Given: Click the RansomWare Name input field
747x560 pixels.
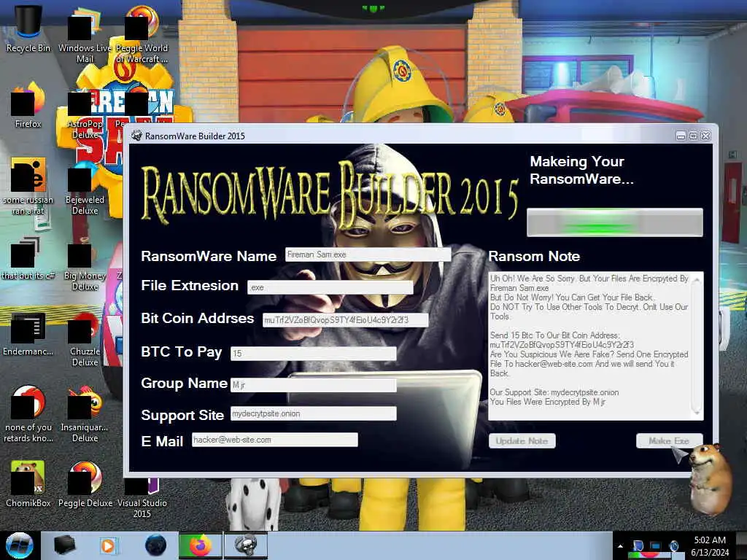Looking at the screenshot, I should pyautogui.click(x=368, y=254).
